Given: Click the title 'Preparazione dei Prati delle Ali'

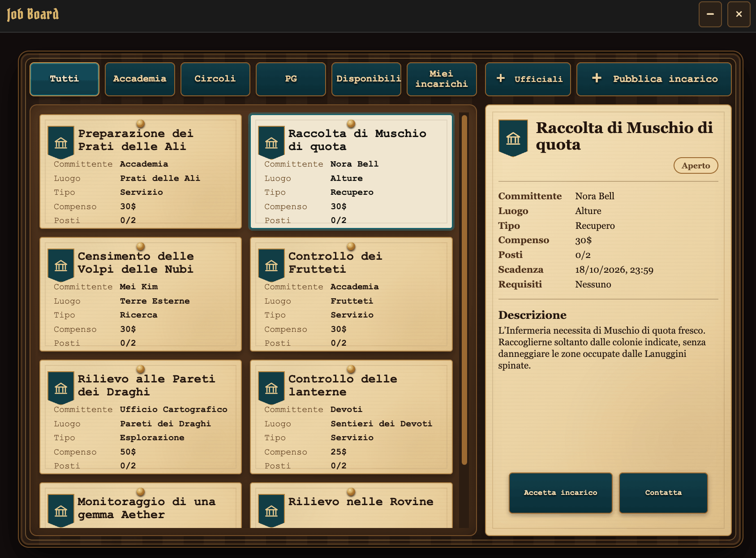Looking at the screenshot, I should 136,140.
